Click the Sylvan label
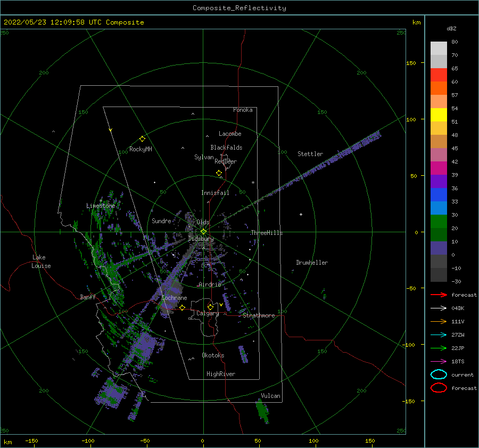Image resolution: width=479 pixels, height=448 pixels. coord(204,157)
